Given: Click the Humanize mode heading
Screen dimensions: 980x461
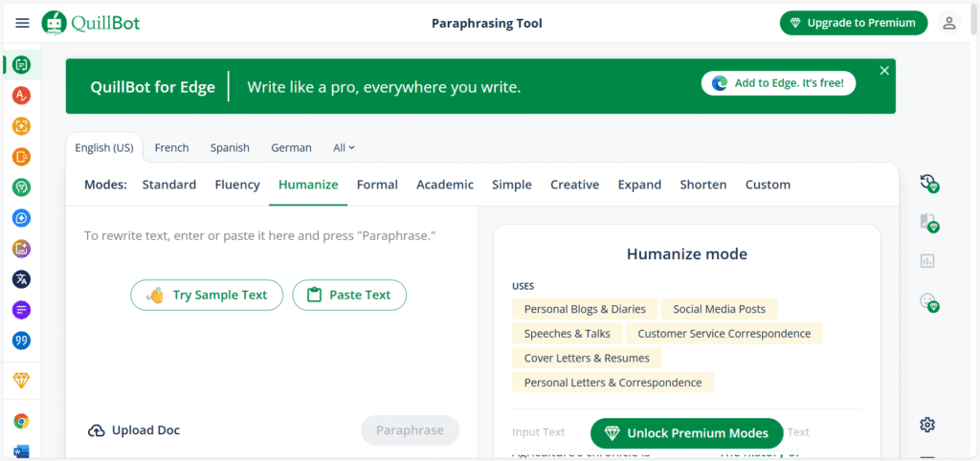Looking at the screenshot, I should 687,254.
